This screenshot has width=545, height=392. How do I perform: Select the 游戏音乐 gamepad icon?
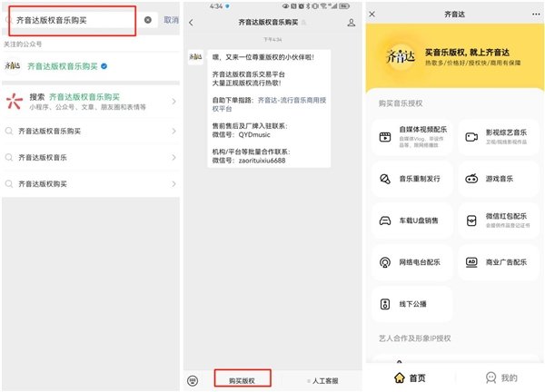[471, 179]
